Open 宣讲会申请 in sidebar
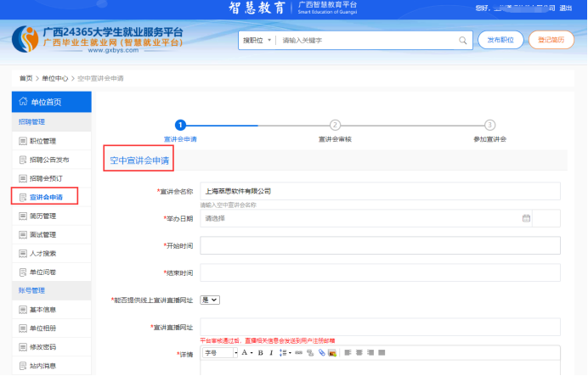Screen dimensions: 588x376 (x=52, y=197)
